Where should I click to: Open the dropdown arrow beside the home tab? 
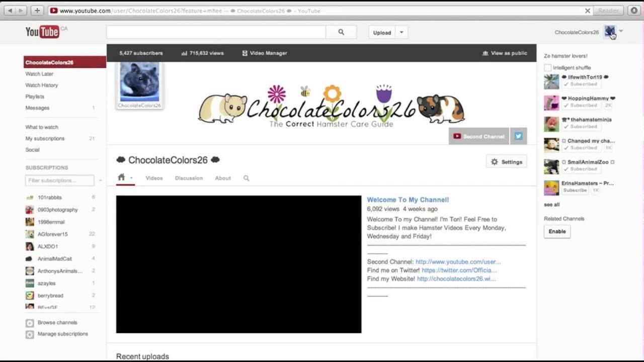pos(131,178)
